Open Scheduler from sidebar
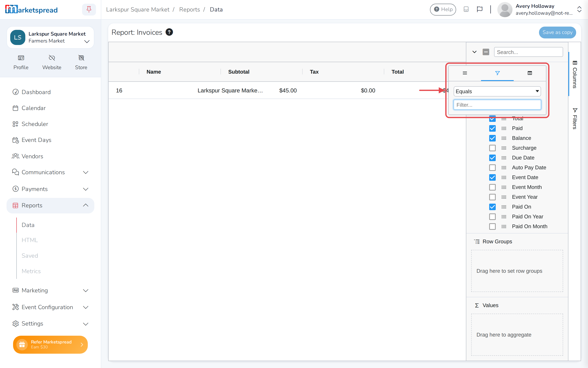The height and width of the screenshot is (368, 588). (35, 124)
